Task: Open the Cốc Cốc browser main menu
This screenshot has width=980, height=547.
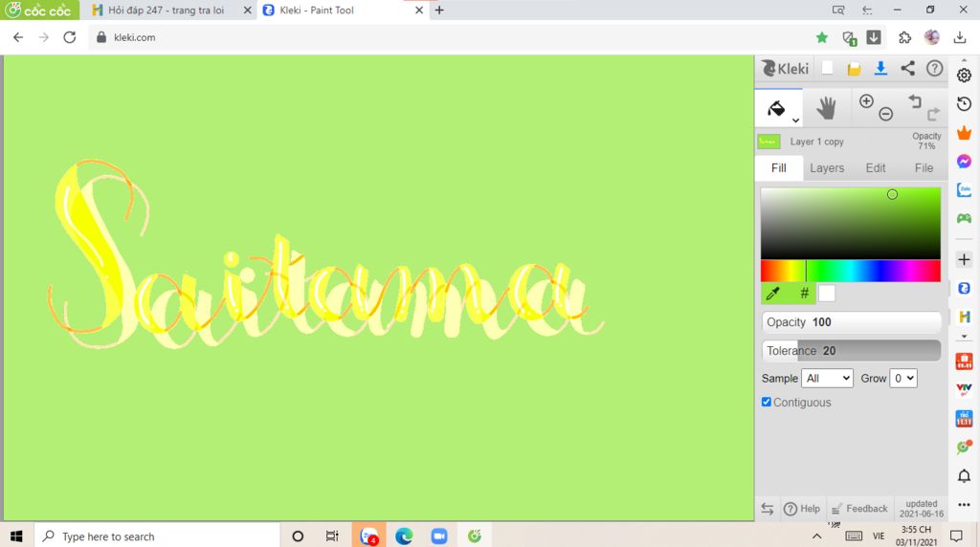Action: [39, 10]
